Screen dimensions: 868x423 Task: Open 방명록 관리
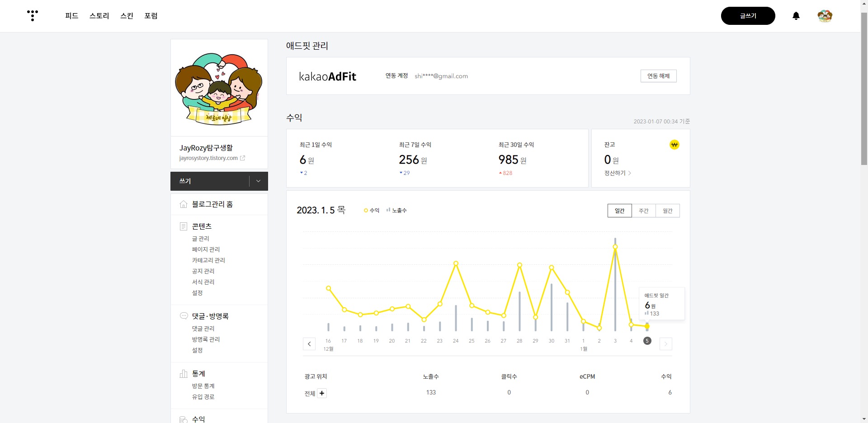[x=206, y=339]
